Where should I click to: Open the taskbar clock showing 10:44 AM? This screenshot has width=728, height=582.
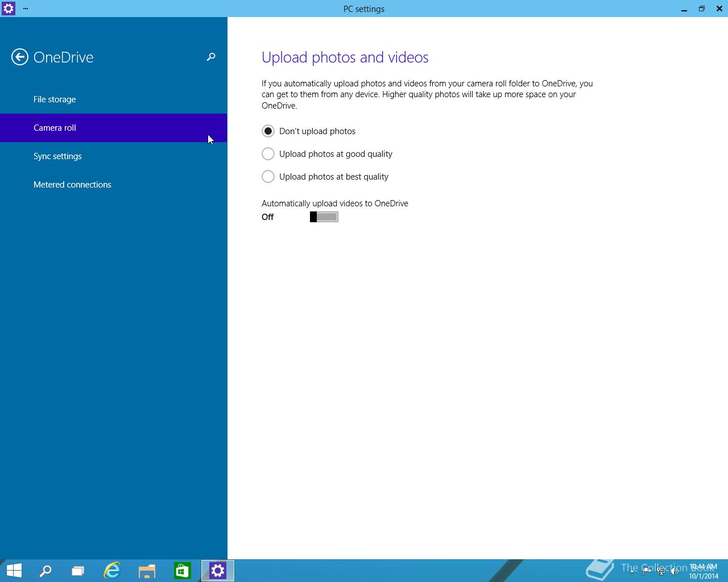704,571
